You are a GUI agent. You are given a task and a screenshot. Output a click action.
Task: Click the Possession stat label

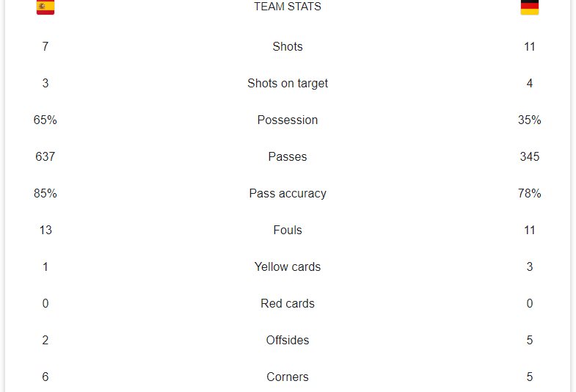(x=288, y=120)
